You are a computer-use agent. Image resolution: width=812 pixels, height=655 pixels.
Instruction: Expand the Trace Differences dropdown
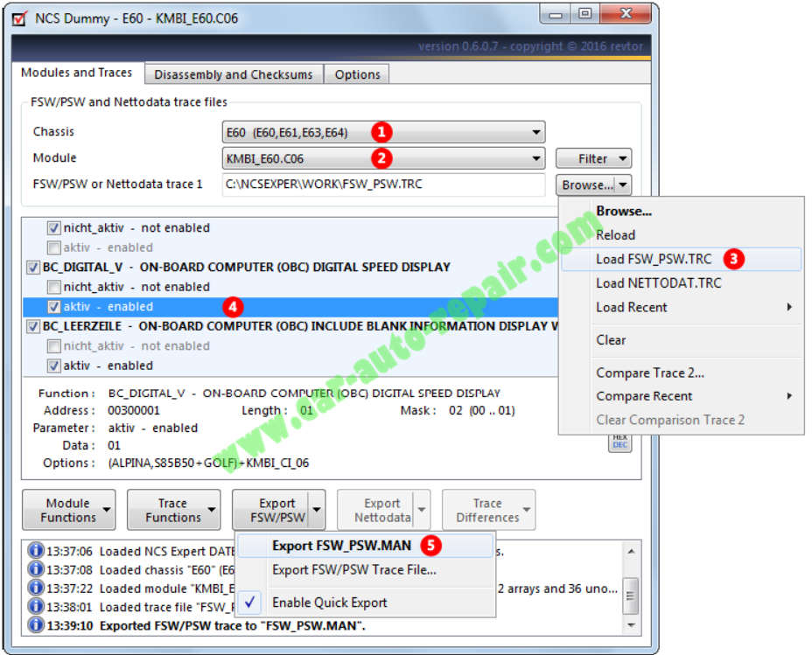(x=489, y=510)
